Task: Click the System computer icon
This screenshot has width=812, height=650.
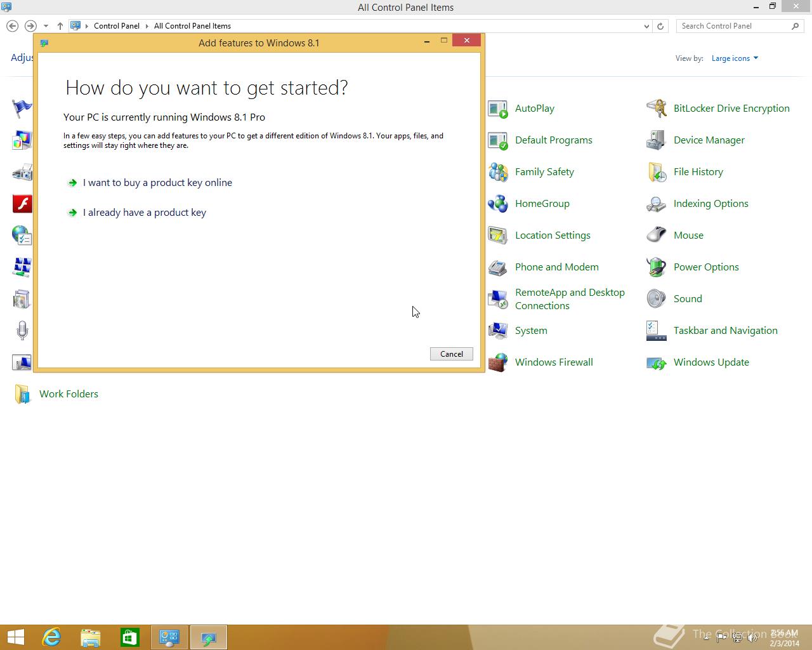Action: [498, 331]
